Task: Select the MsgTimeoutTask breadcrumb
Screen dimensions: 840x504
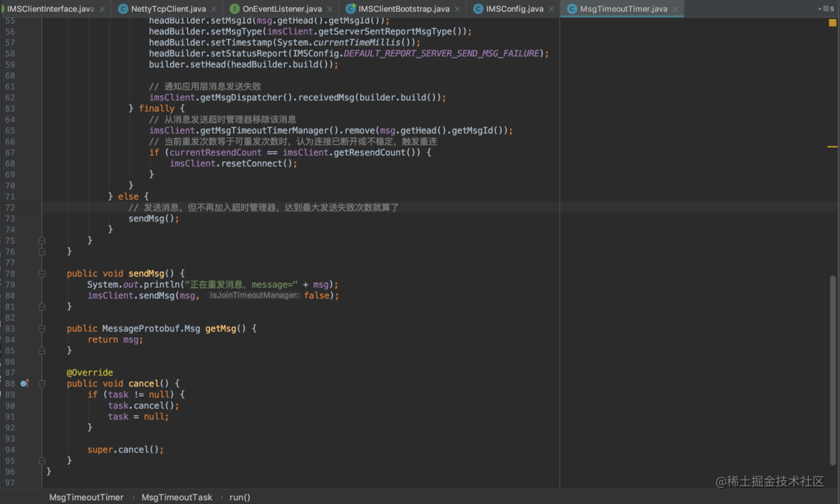Action: [x=177, y=497]
